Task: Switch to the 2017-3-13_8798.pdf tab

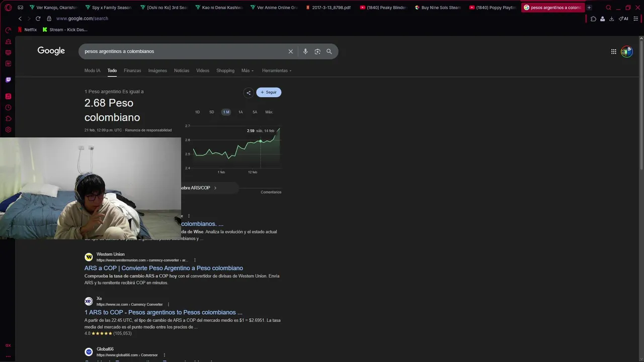Action: (328, 8)
